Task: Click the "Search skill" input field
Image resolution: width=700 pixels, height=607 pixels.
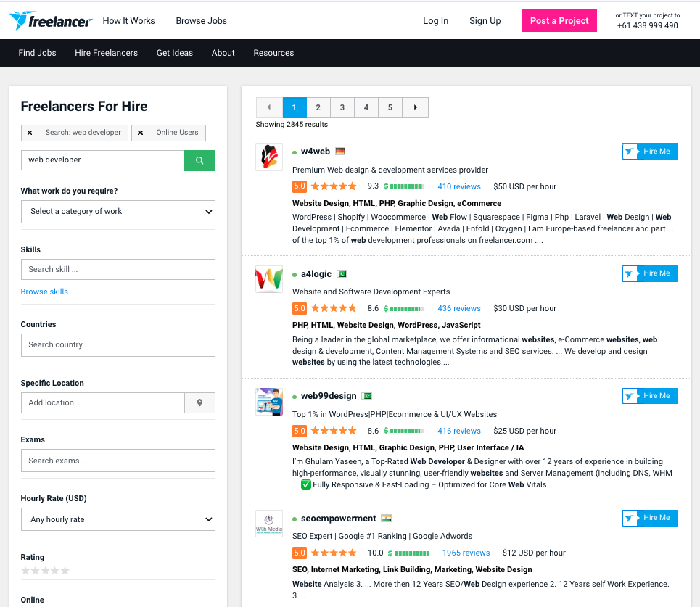Action: (x=118, y=269)
